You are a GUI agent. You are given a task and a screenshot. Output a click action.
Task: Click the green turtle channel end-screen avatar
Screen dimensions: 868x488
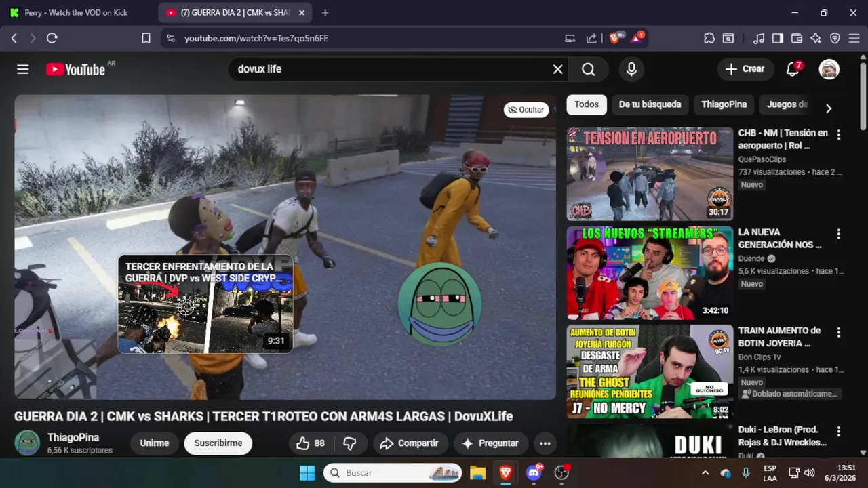[x=440, y=304]
